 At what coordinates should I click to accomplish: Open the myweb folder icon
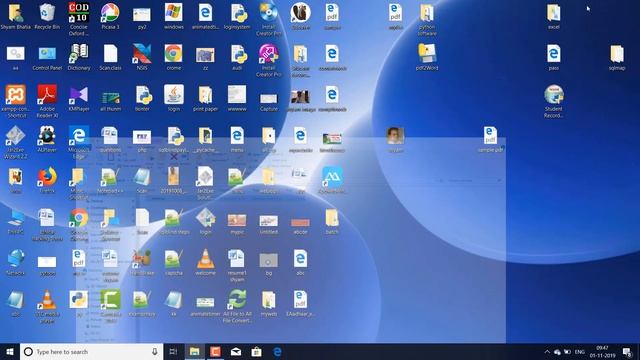[269, 304]
